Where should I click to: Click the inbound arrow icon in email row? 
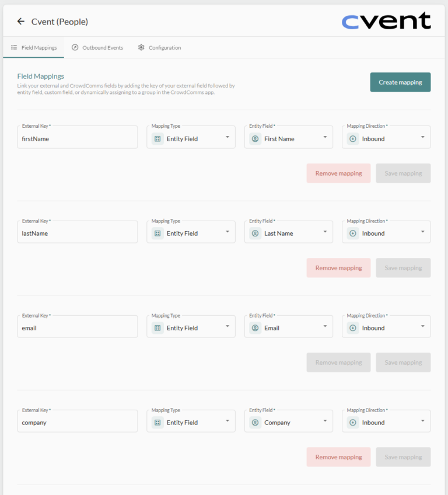353,328
